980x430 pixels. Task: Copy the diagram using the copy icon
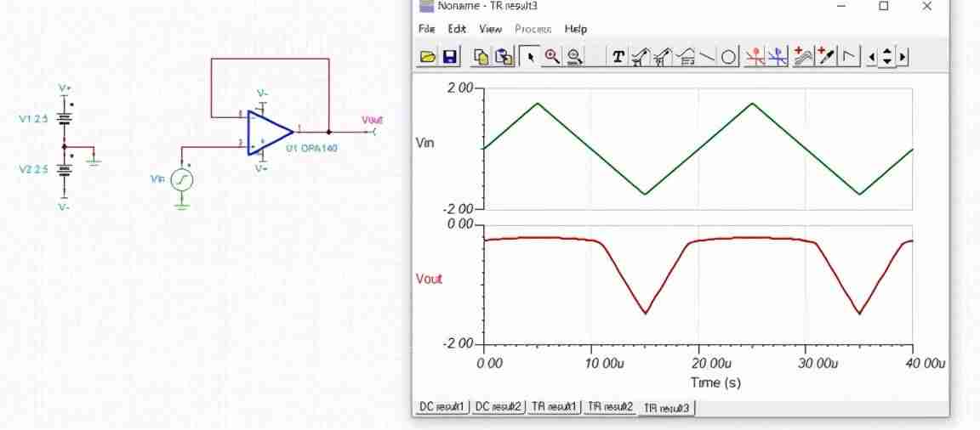point(481,57)
